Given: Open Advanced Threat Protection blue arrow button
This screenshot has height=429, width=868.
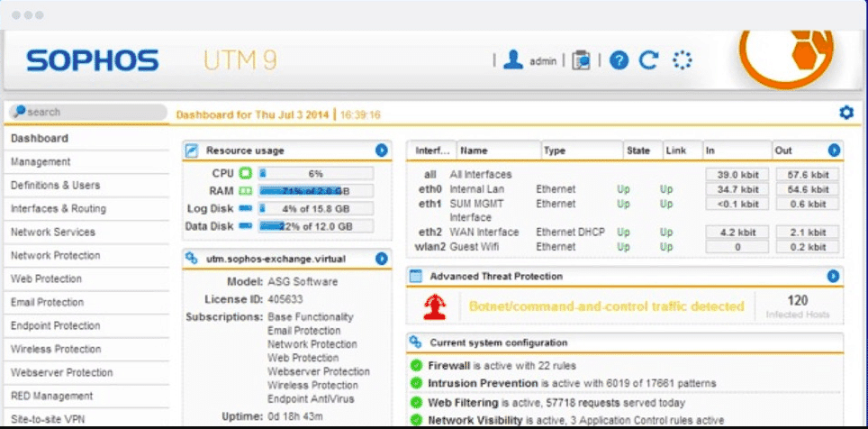Looking at the screenshot, I should 833,276.
